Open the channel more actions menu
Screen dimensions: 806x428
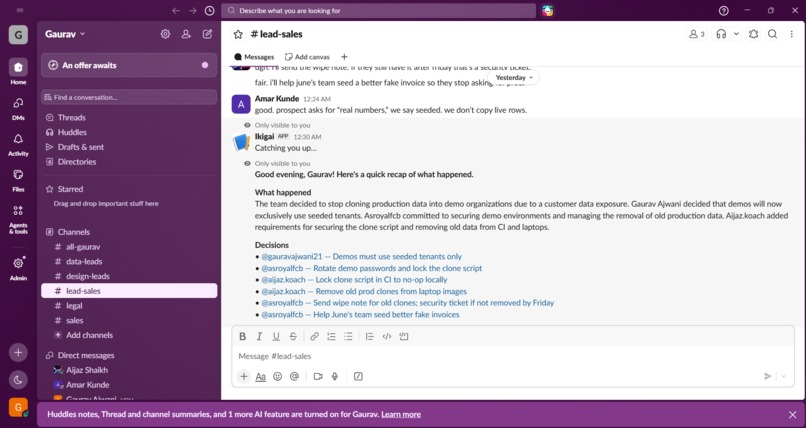pos(792,34)
